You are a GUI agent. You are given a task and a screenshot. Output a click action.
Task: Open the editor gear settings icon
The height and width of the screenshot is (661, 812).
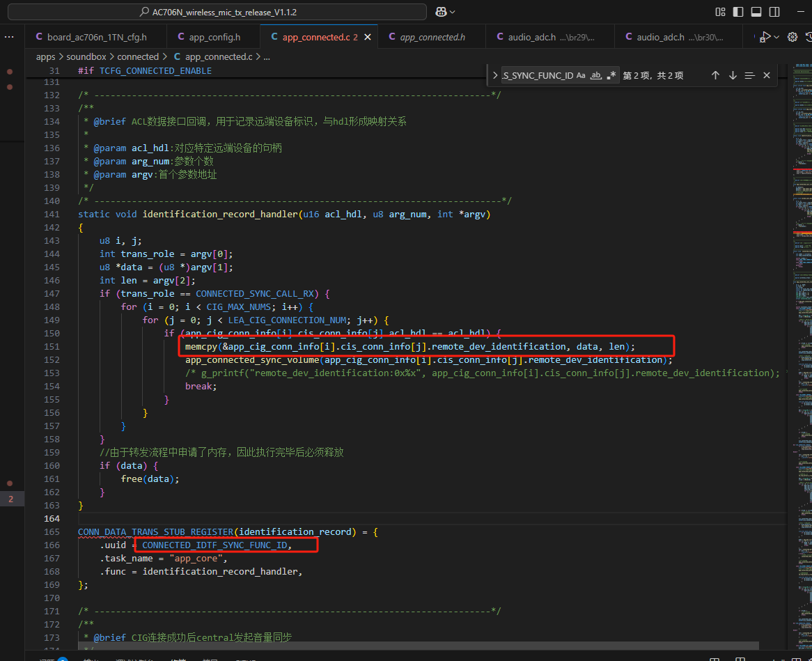pyautogui.click(x=793, y=37)
